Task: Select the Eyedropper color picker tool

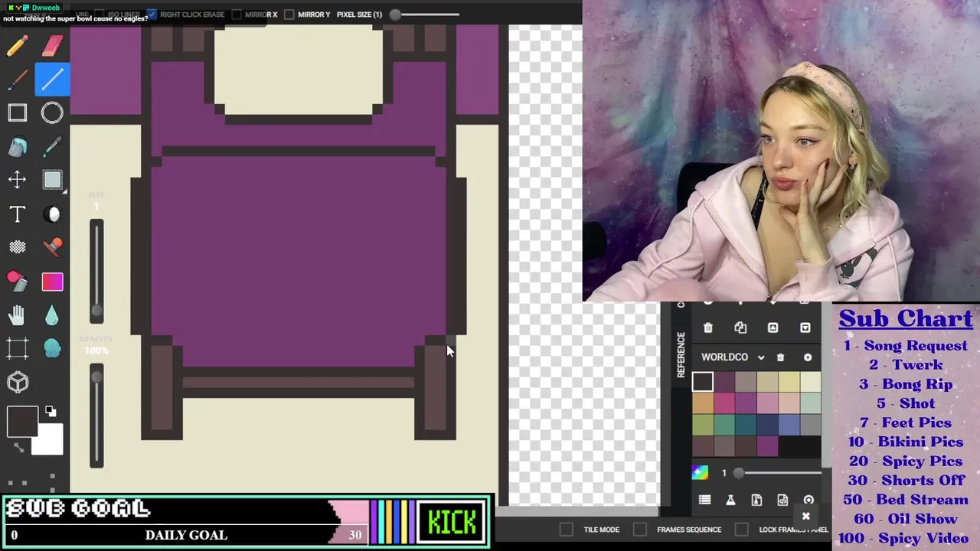Action: (52, 146)
